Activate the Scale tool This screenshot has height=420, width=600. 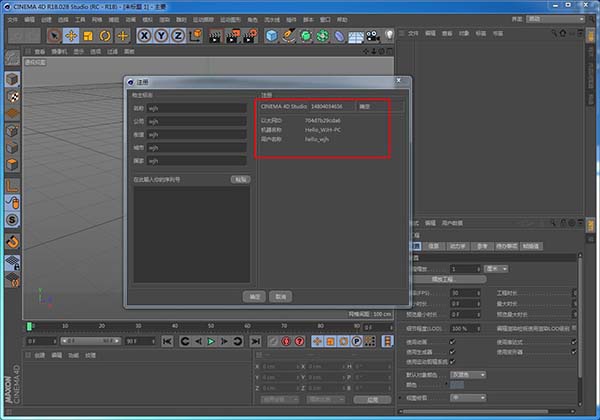[88, 36]
